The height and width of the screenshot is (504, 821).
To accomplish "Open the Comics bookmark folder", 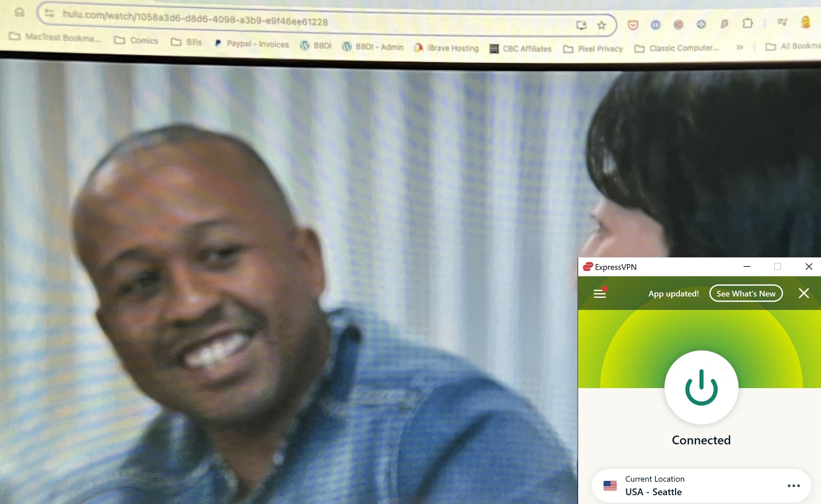I will pyautogui.click(x=136, y=40).
